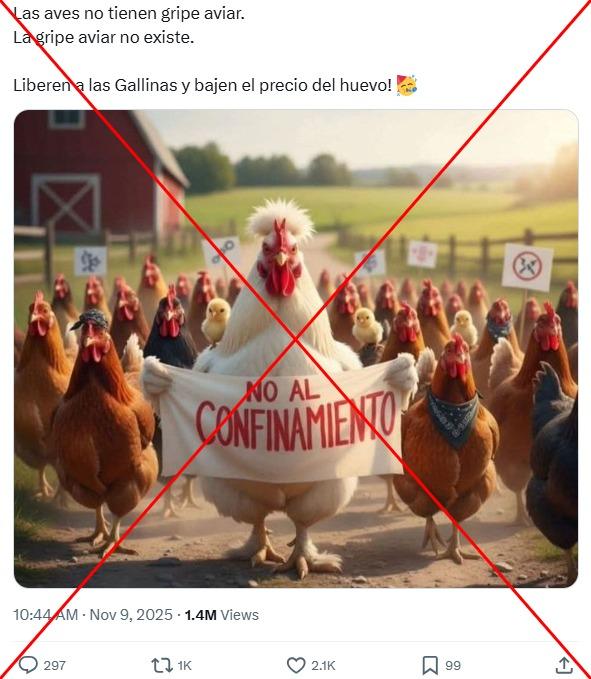
Task: Open the 1.4M Views analytics
Action: pos(222,614)
